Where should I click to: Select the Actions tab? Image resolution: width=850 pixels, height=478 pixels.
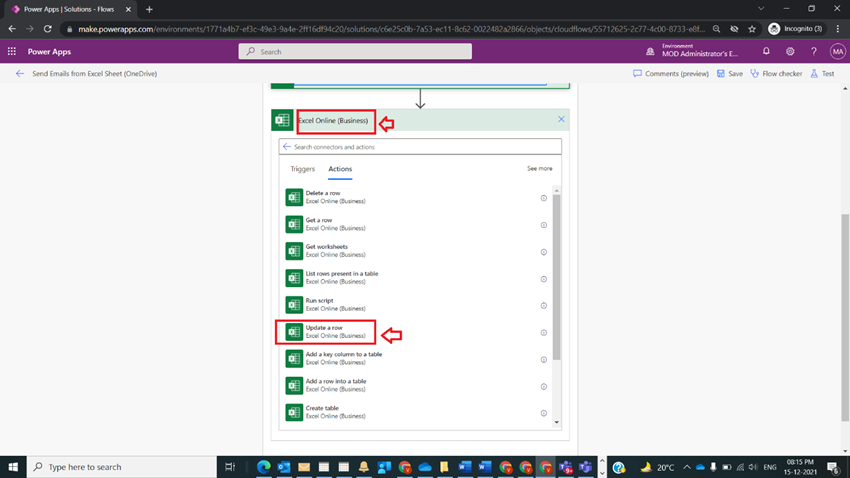[340, 169]
